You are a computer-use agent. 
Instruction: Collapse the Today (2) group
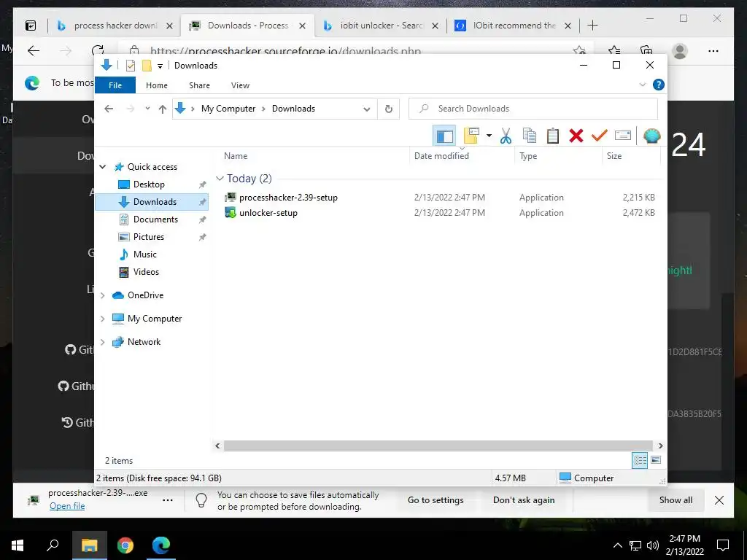pyautogui.click(x=220, y=179)
